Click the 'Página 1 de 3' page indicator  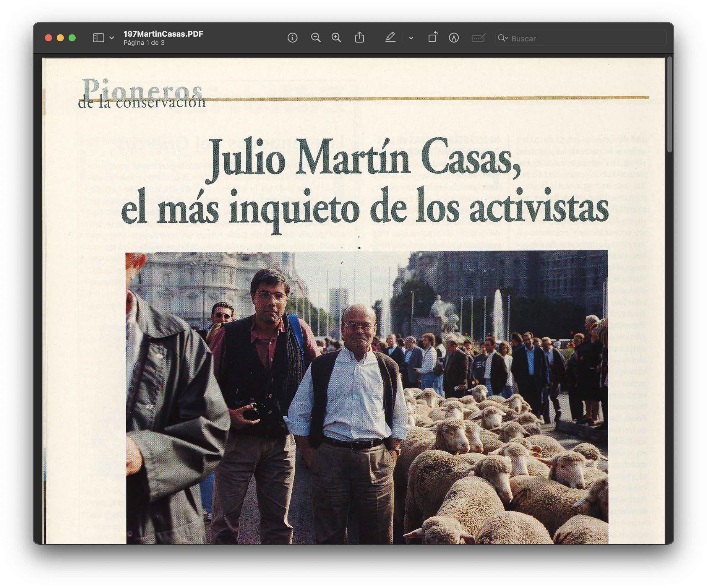coord(144,43)
